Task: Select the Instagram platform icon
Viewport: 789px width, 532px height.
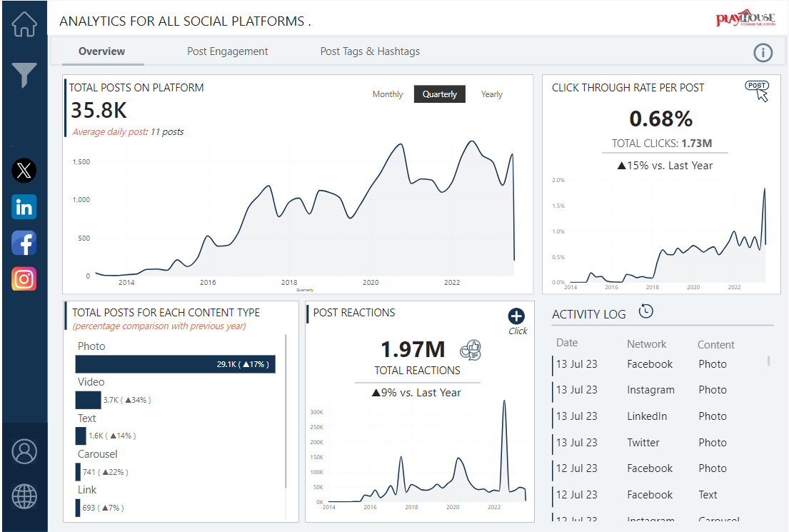Action: pyautogui.click(x=24, y=278)
